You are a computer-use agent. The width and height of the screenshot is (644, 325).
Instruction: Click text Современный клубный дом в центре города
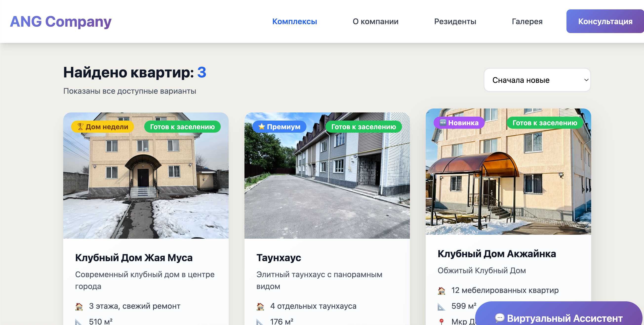pyautogui.click(x=145, y=280)
